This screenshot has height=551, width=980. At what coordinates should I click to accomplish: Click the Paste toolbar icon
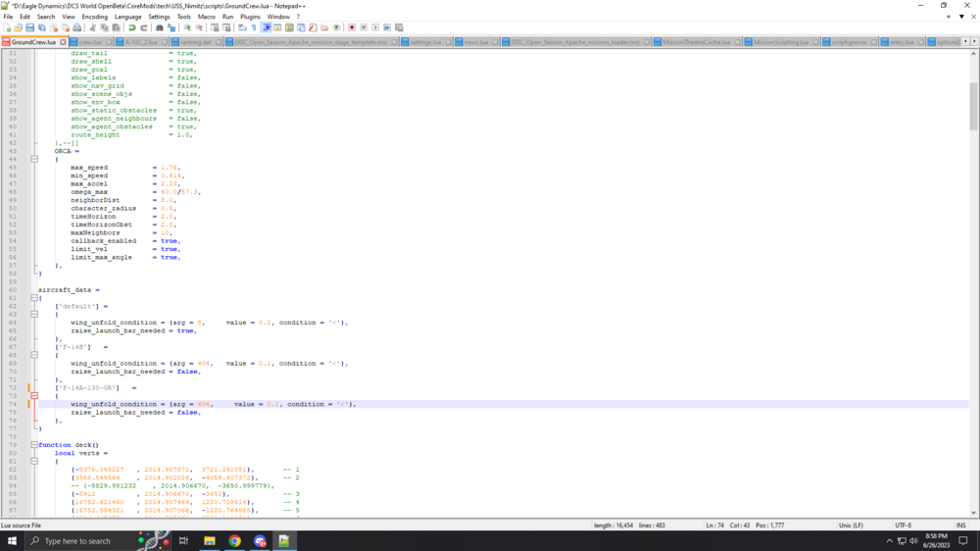117,27
